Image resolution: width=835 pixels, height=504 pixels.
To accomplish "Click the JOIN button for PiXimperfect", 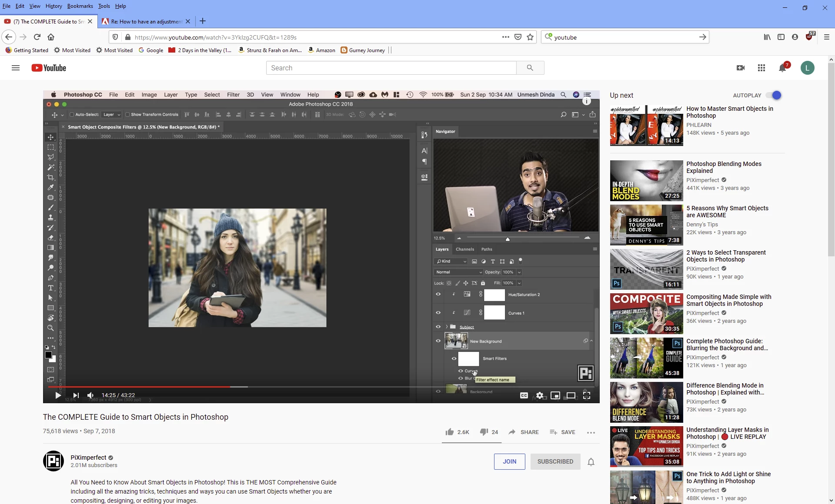I will click(509, 461).
